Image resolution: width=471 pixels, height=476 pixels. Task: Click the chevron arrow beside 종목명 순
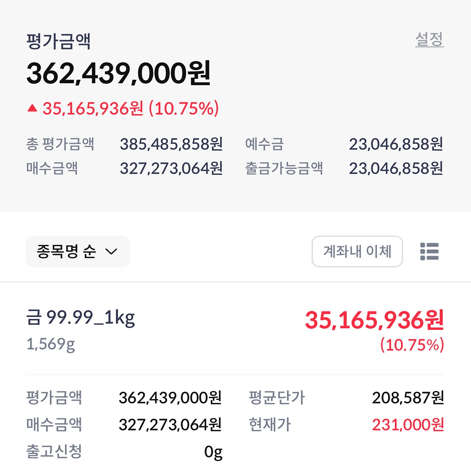coord(111,251)
